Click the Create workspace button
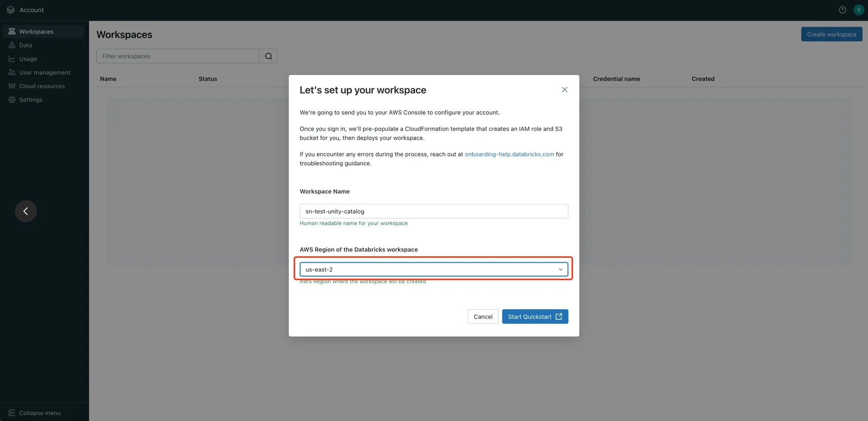Viewport: 868px width, 421px height. click(831, 34)
